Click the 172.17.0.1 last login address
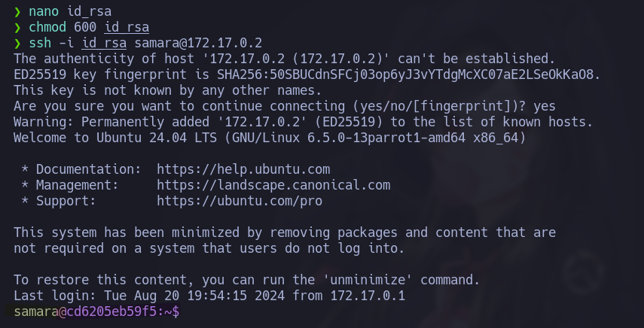644x328 pixels. click(x=368, y=296)
